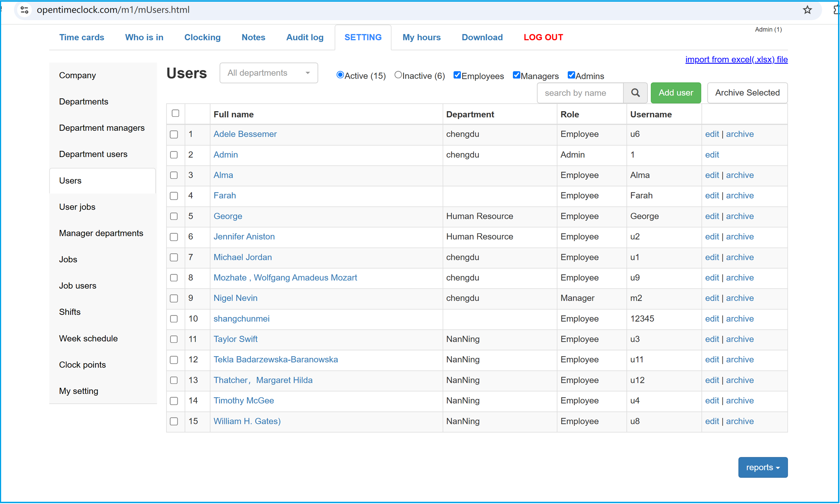The width and height of the screenshot is (840, 504).
Task: Open Tekla Badarzewska-Baranowska name link
Action: coord(275,360)
